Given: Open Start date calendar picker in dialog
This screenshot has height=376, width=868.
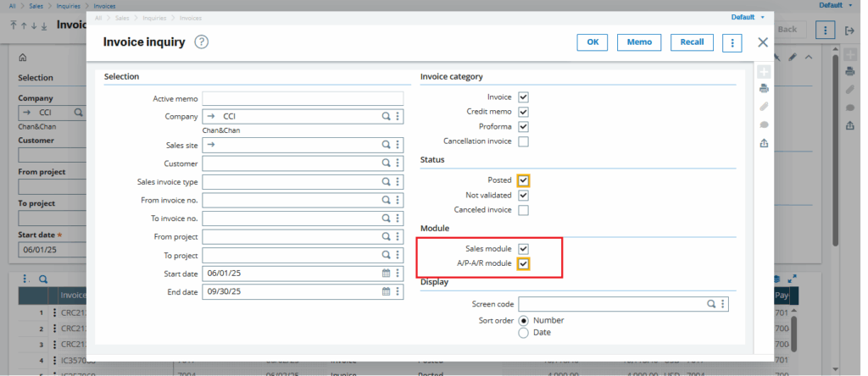Looking at the screenshot, I should pos(387,274).
